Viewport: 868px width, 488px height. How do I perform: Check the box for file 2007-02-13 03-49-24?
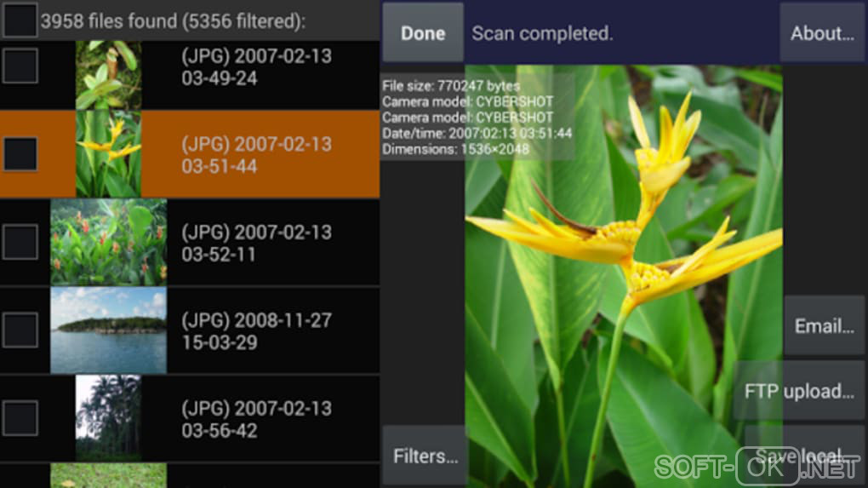(20, 66)
